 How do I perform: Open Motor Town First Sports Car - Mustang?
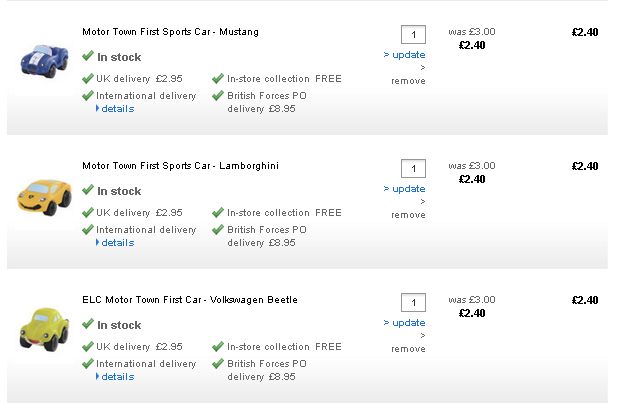tap(170, 32)
